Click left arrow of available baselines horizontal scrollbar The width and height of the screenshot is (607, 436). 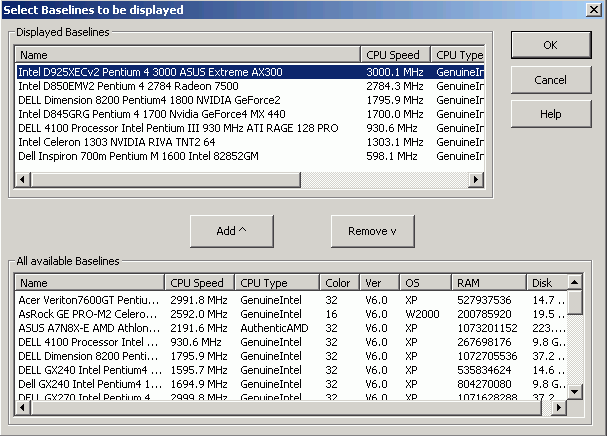(x=22, y=408)
